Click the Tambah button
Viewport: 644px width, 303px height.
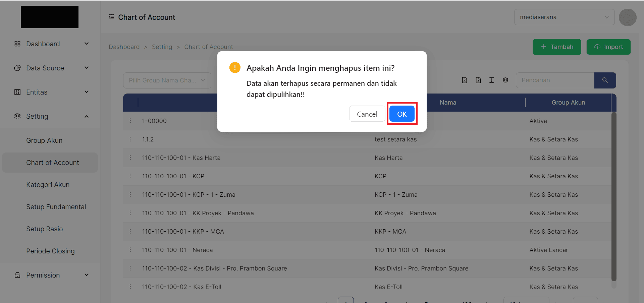556,47
